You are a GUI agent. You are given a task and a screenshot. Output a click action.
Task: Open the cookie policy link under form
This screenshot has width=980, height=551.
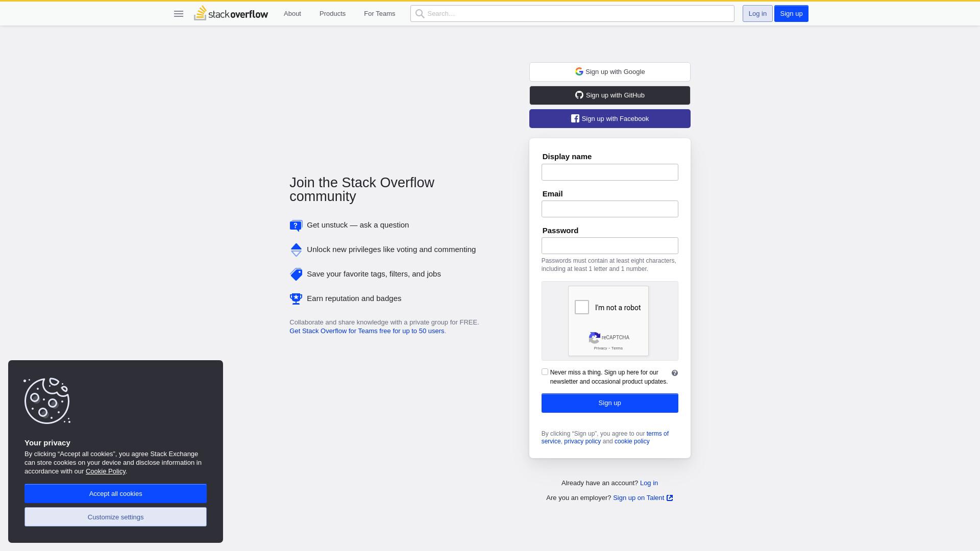632,442
